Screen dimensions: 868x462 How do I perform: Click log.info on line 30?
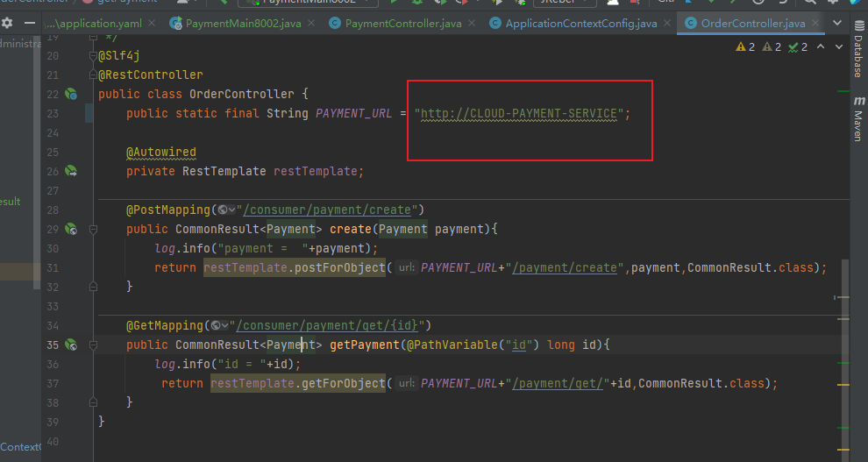click(182, 248)
